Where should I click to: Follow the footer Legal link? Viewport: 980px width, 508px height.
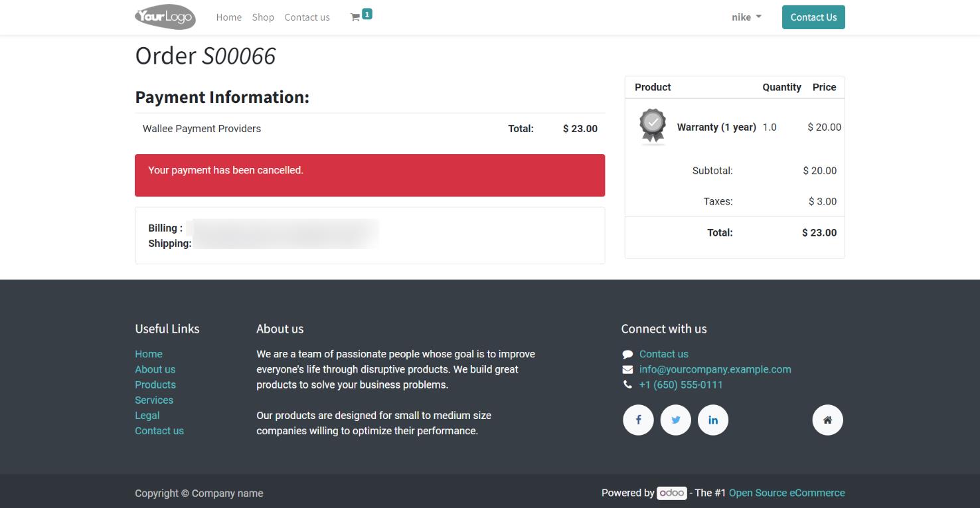click(x=147, y=415)
